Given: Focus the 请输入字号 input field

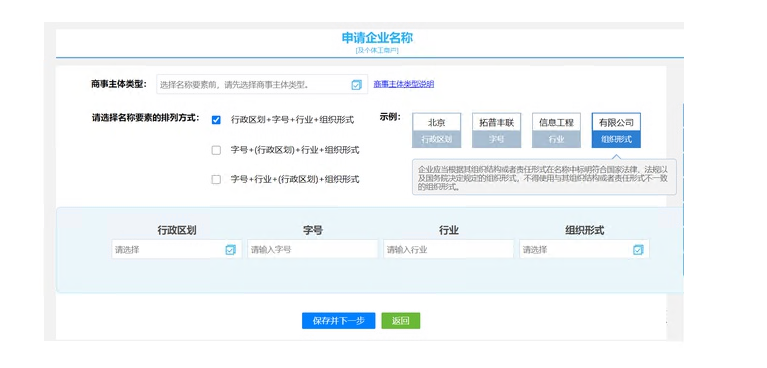Looking at the screenshot, I should click(x=313, y=250).
